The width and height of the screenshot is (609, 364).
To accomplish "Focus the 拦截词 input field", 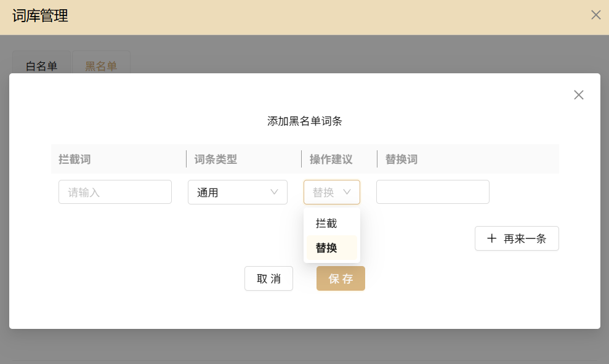I will click(x=115, y=192).
